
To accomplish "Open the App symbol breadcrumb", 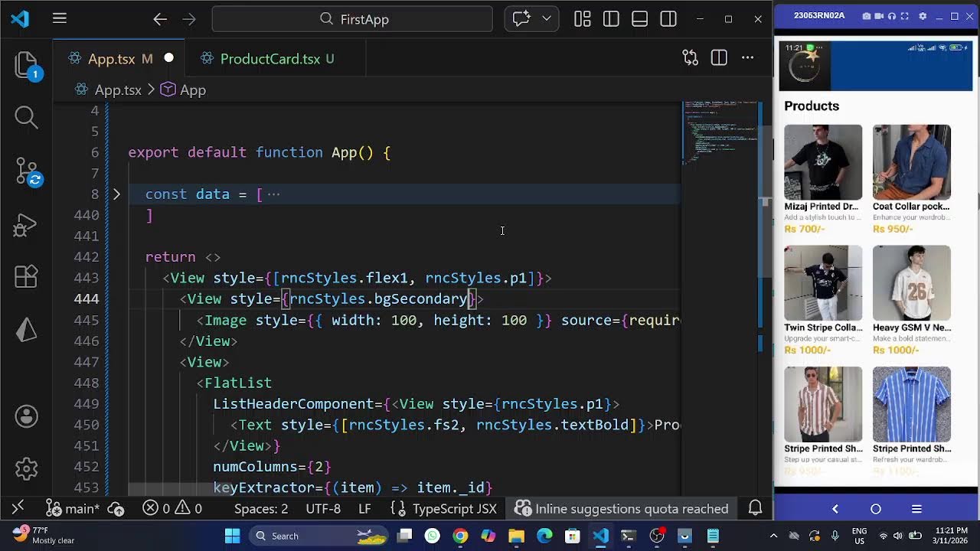I will coord(193,90).
